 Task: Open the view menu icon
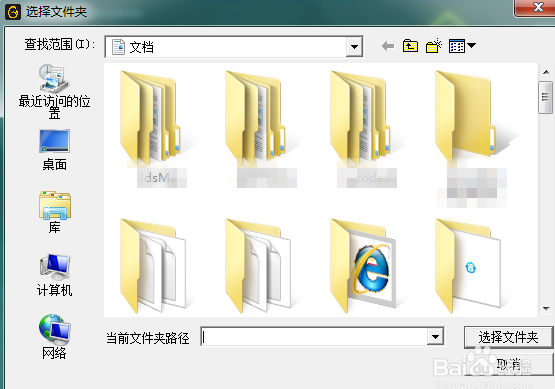click(x=462, y=46)
